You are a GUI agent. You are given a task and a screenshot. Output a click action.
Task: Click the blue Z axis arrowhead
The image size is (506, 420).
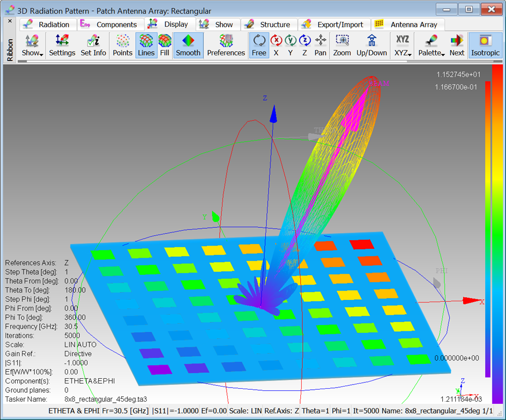click(x=274, y=114)
